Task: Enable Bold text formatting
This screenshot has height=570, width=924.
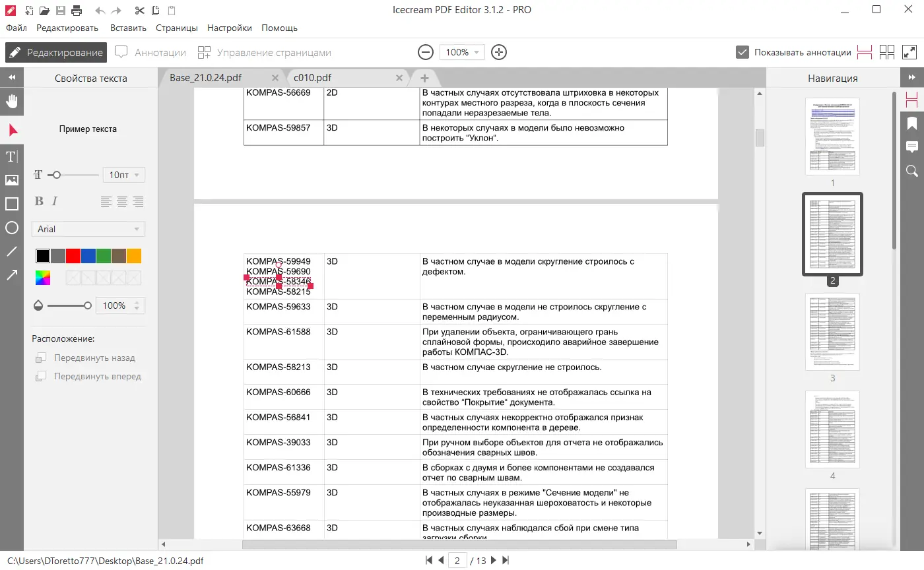Action: [x=39, y=201]
